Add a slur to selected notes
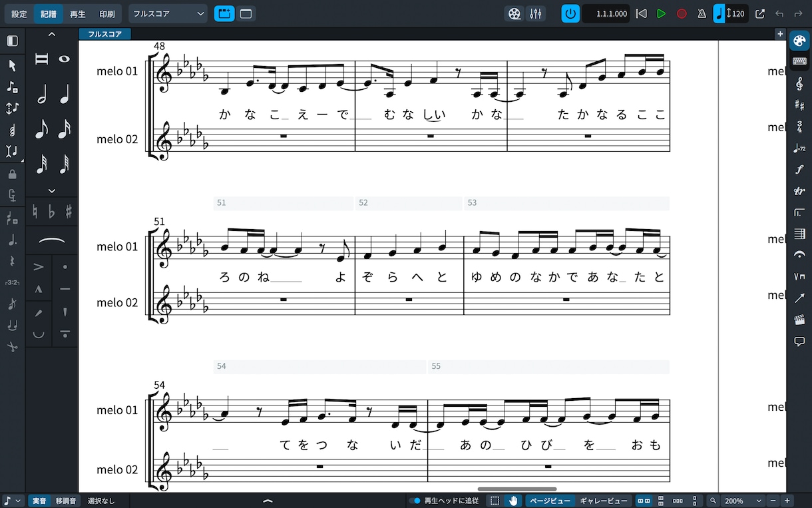Image resolution: width=812 pixels, height=508 pixels. coord(52,240)
